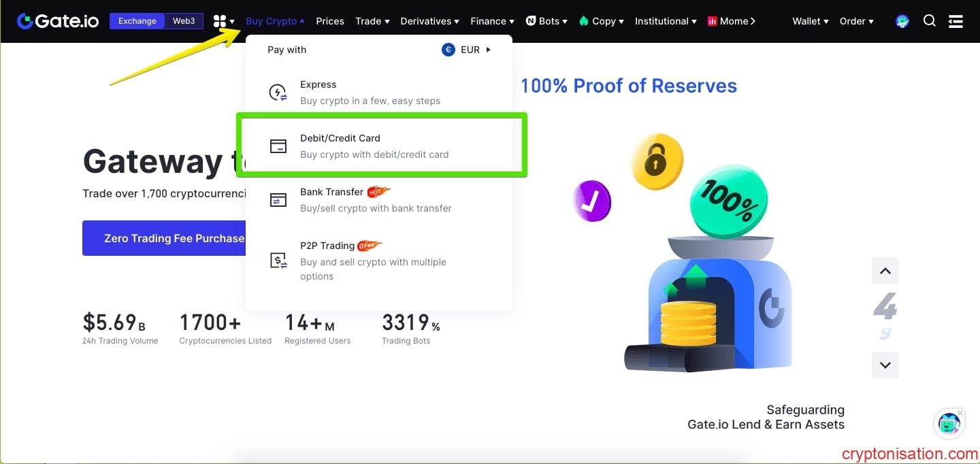Go to the next banner slide
The width and height of the screenshot is (980, 464).
885,365
